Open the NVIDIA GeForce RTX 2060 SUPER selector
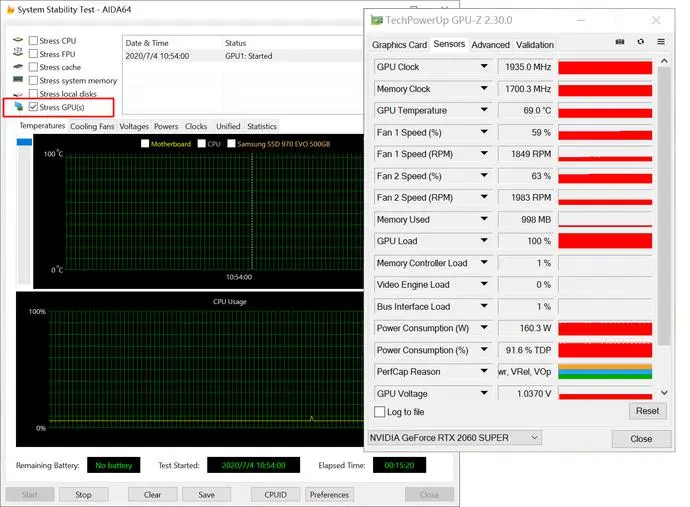 [x=455, y=438]
